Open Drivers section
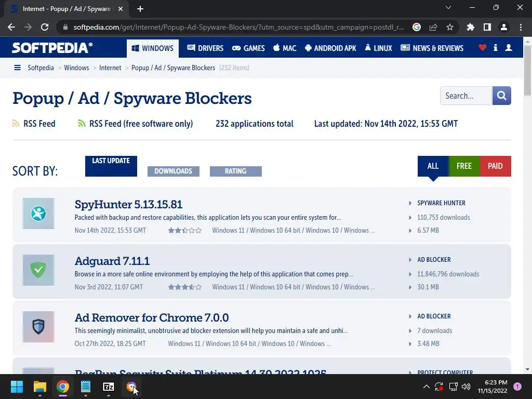Screen dimensions: 532x399 point(205,48)
